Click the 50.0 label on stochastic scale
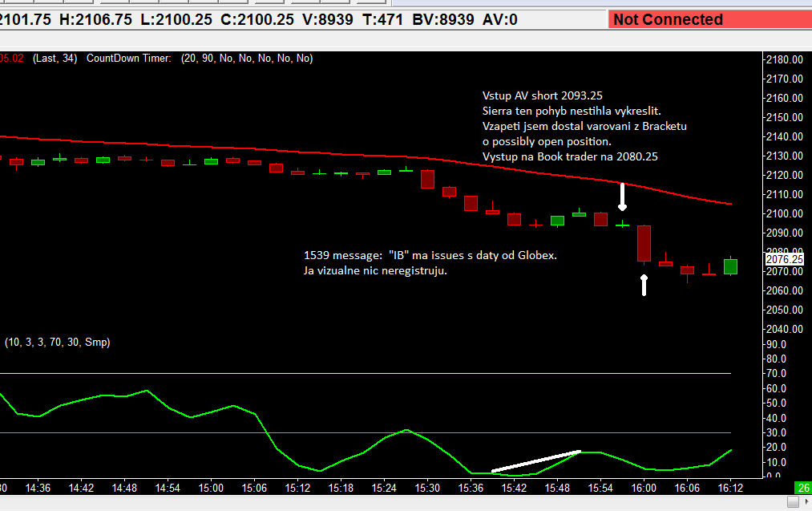Image resolution: width=812 pixels, height=511 pixels. tap(776, 404)
